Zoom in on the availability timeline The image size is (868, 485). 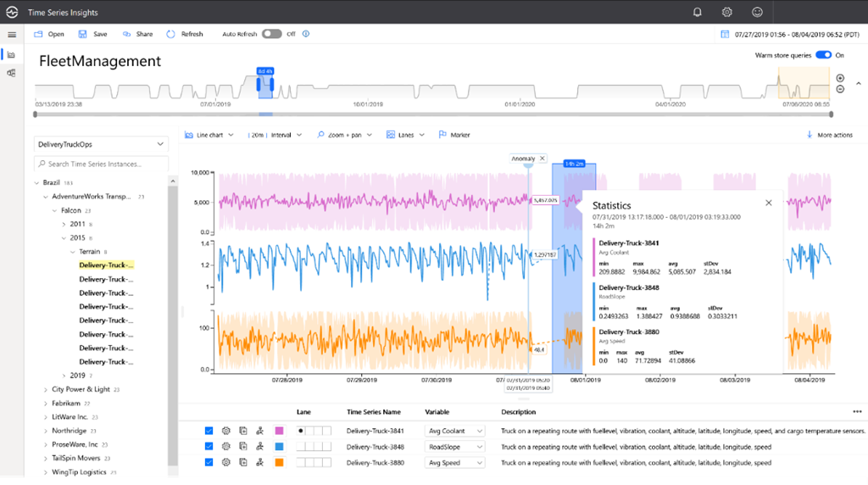coord(840,78)
